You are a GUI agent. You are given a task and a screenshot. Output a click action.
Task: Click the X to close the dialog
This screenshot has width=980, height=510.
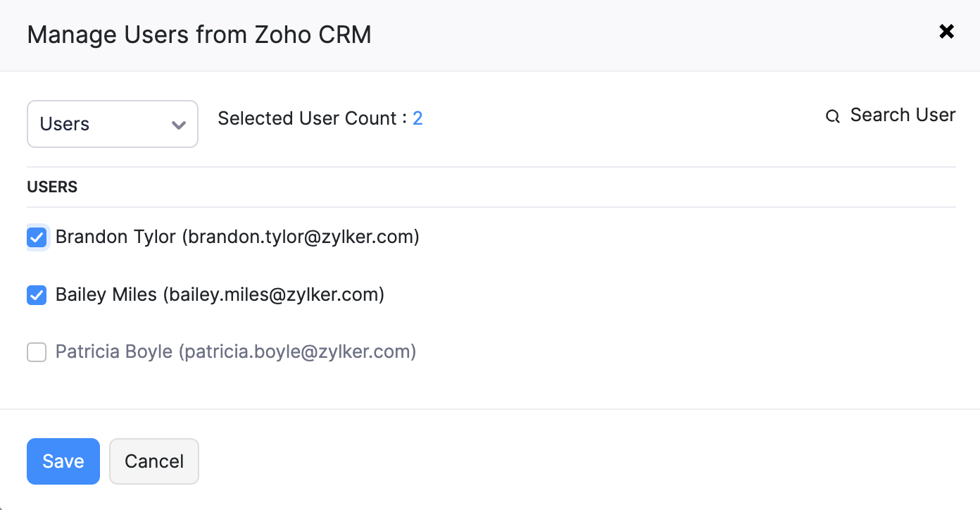(x=946, y=31)
